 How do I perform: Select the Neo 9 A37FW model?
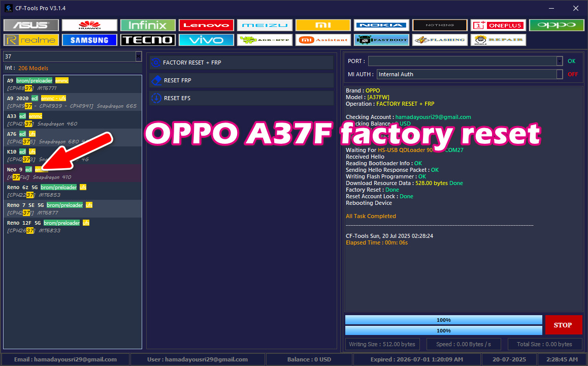coord(73,173)
